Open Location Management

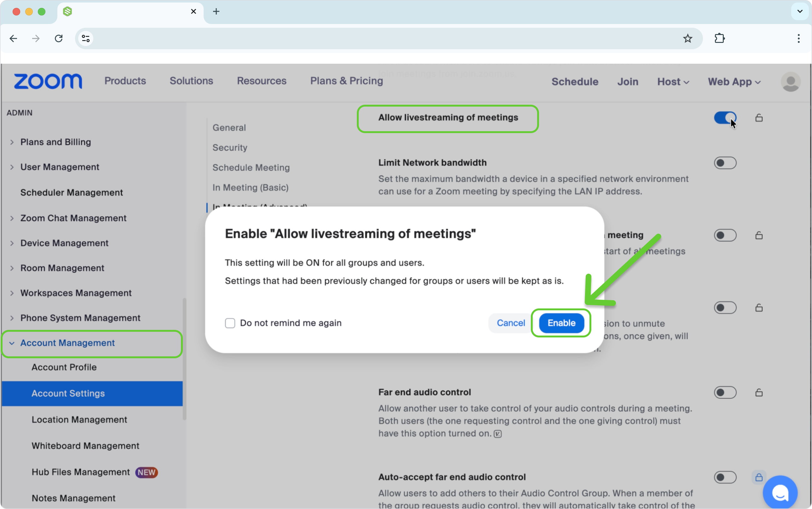click(79, 420)
